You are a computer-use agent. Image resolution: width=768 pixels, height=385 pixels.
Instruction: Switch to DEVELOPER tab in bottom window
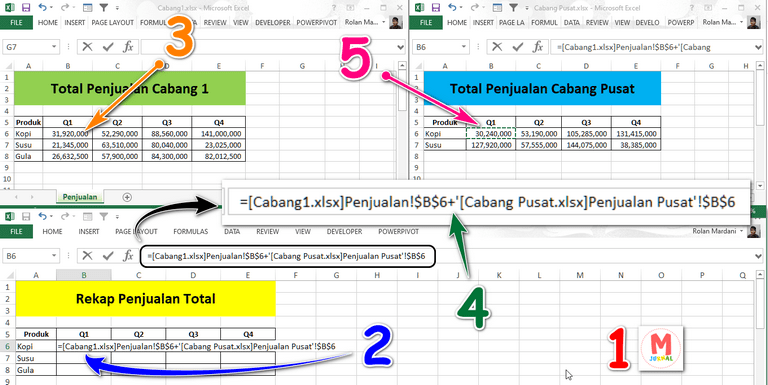344,231
